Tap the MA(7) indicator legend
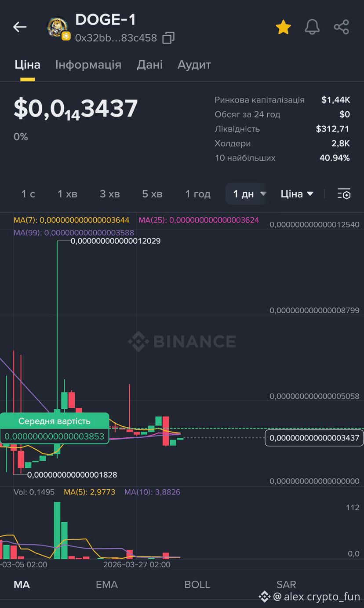This screenshot has width=364, height=608. (72, 220)
